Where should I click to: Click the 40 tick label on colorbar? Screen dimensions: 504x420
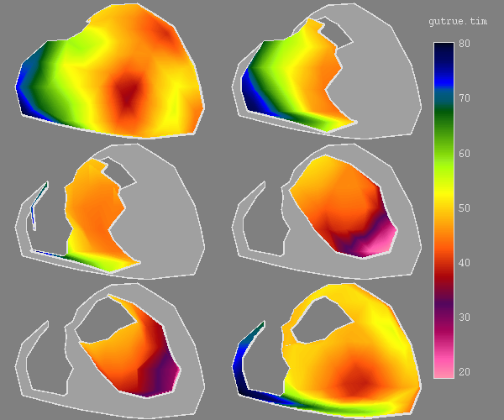465,263
